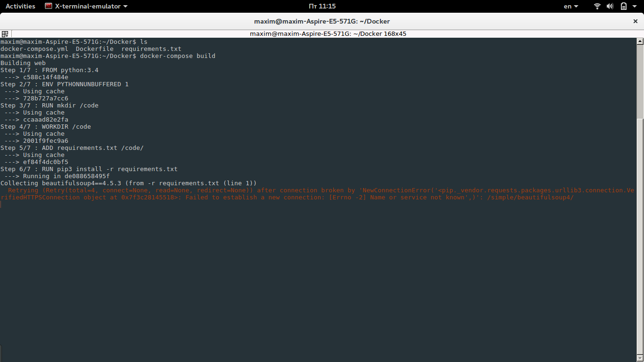Click the battery power status icon
Image resolution: width=644 pixels, height=362 pixels.
coord(624,6)
